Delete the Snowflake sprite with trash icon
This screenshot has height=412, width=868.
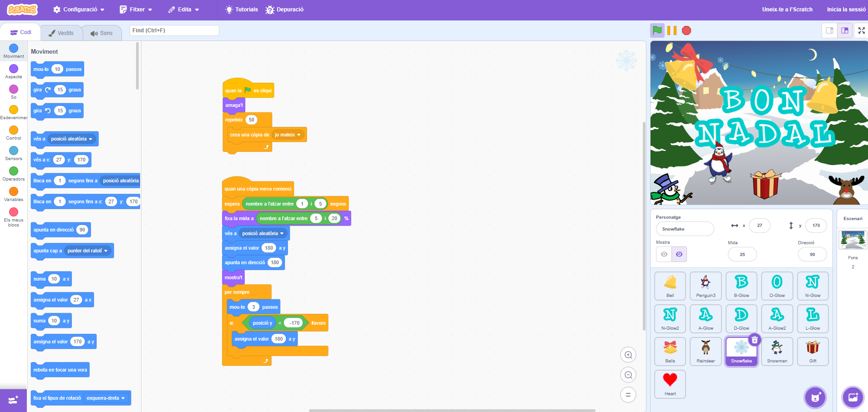tap(754, 340)
